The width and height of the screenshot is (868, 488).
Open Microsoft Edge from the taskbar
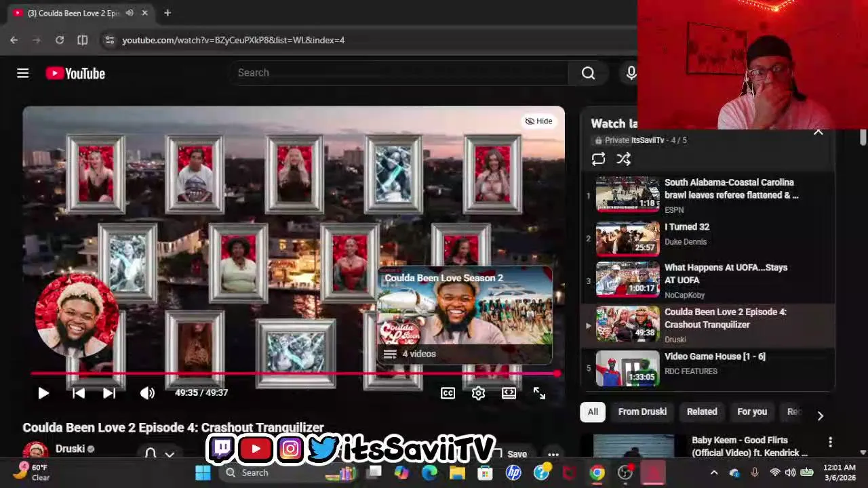[x=429, y=472]
